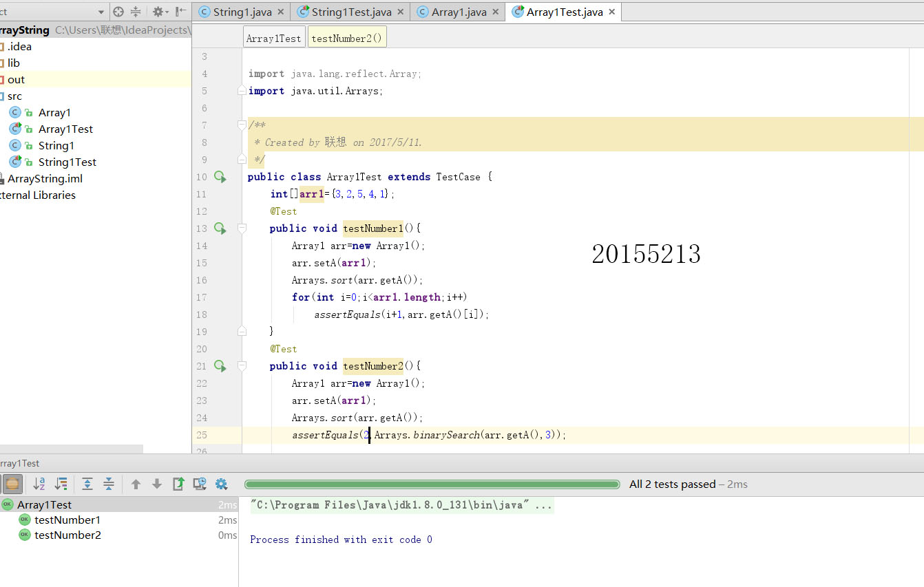
Task: Select External Libraries node
Action: click(38, 195)
